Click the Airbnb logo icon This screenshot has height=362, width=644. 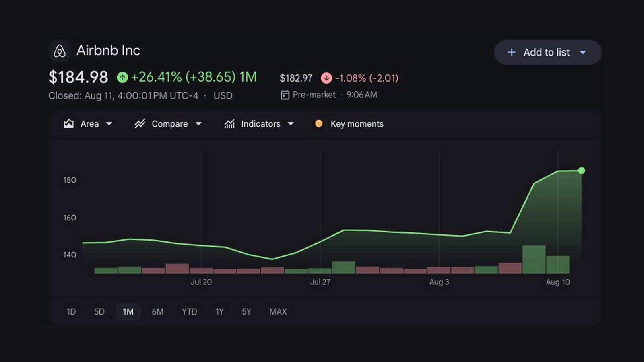tap(60, 51)
